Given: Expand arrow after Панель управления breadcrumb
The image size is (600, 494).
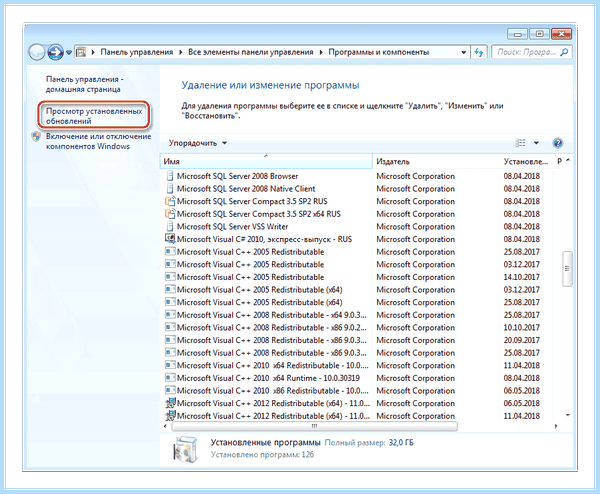Looking at the screenshot, I should pyautogui.click(x=181, y=52).
